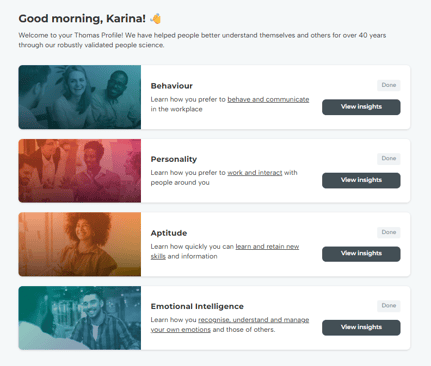Screen dimensions: 431x366
Task: Open View insights for Aptitude
Action: (361, 254)
